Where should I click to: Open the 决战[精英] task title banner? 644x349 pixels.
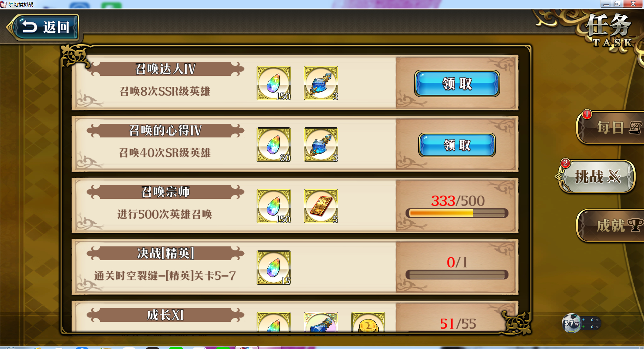[165, 253]
